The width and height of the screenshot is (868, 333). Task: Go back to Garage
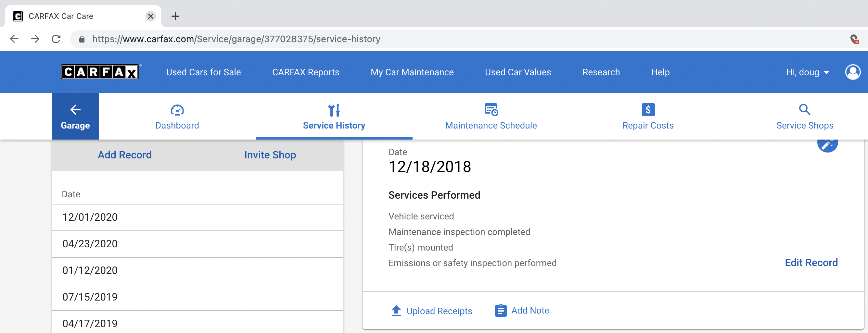click(75, 116)
